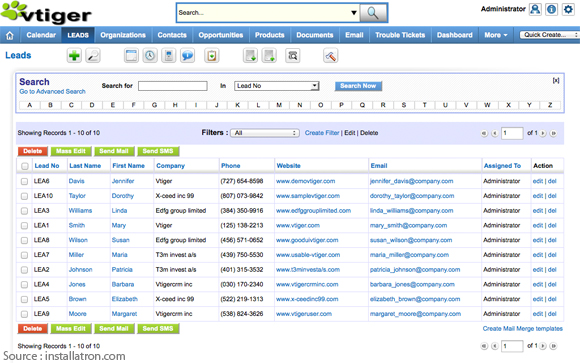Open the magnifier Search Leads toolbar icon
This screenshot has width=580, height=363.
pyautogui.click(x=93, y=56)
